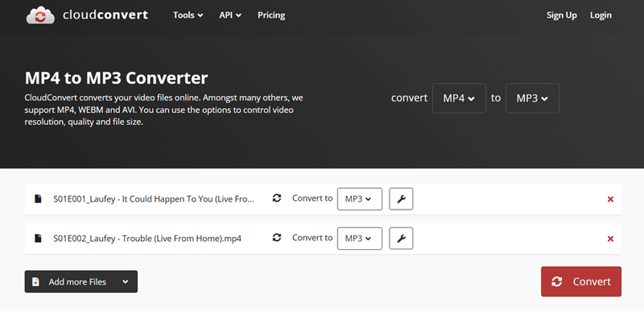Open the MP4 source format dropdown
The height and width of the screenshot is (312, 644).
click(459, 98)
